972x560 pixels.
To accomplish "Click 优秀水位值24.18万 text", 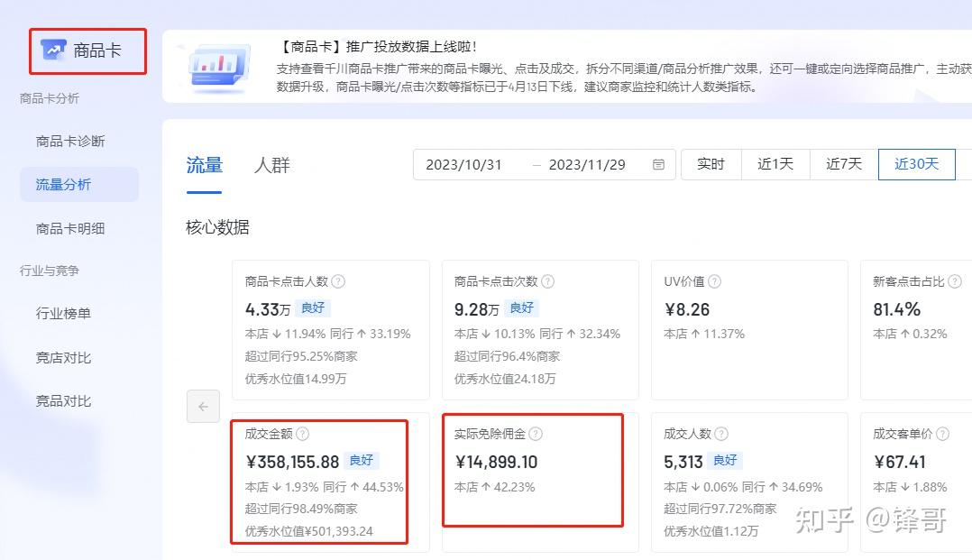I will pos(505,379).
